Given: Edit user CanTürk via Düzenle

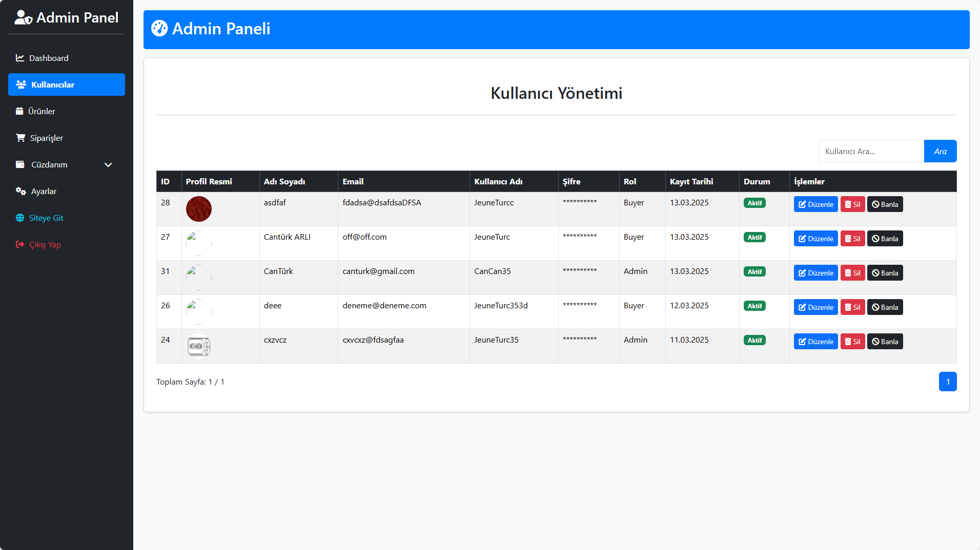Looking at the screenshot, I should (815, 273).
